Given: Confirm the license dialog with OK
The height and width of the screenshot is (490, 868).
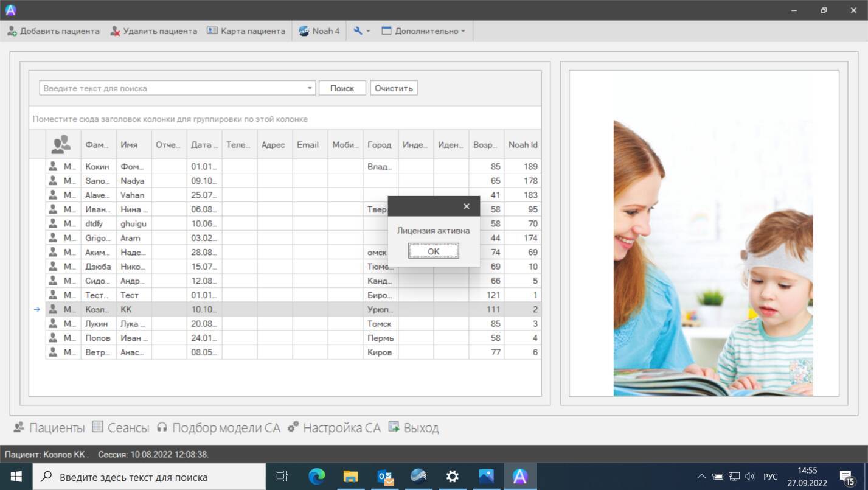Looking at the screenshot, I should (x=433, y=251).
